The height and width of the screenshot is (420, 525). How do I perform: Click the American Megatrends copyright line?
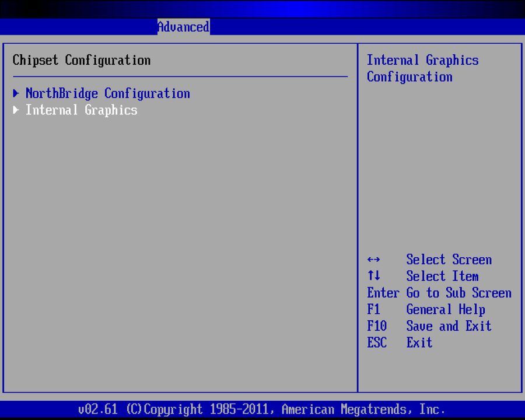(261, 409)
